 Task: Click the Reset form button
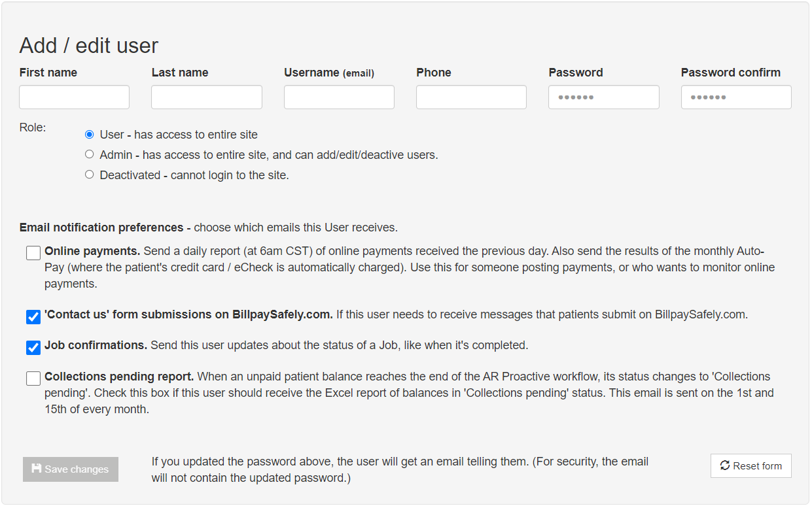[750, 465]
